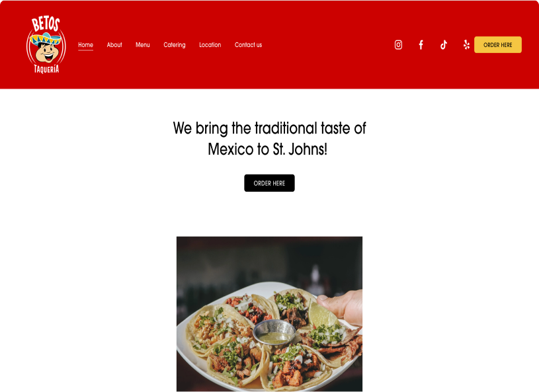
Task: Click the 'Mexico to St. Johns!' heading line
Action: pos(268,149)
